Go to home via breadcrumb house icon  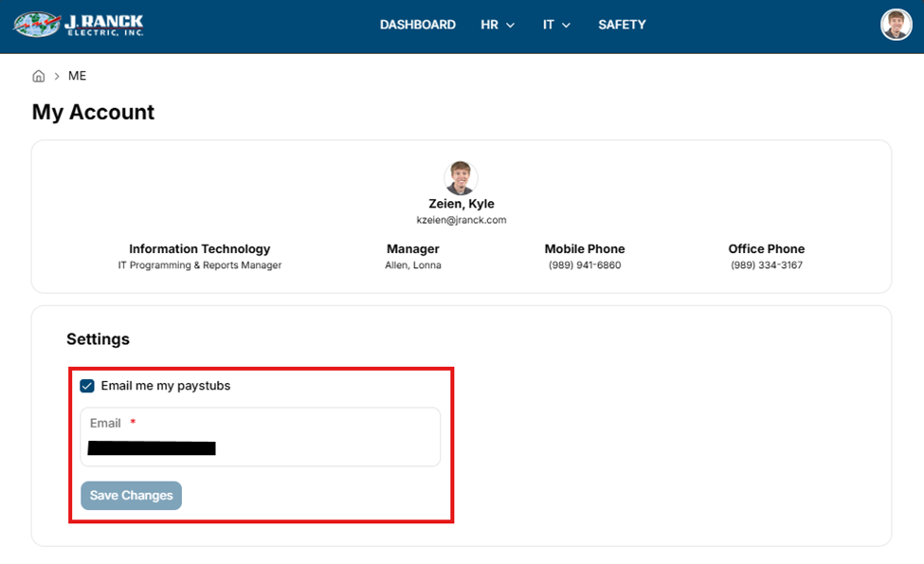click(x=38, y=76)
